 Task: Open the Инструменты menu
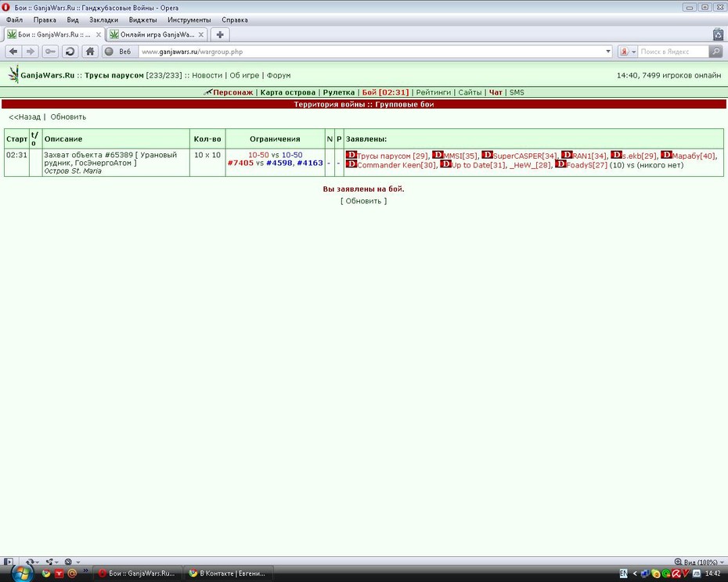[x=189, y=20]
